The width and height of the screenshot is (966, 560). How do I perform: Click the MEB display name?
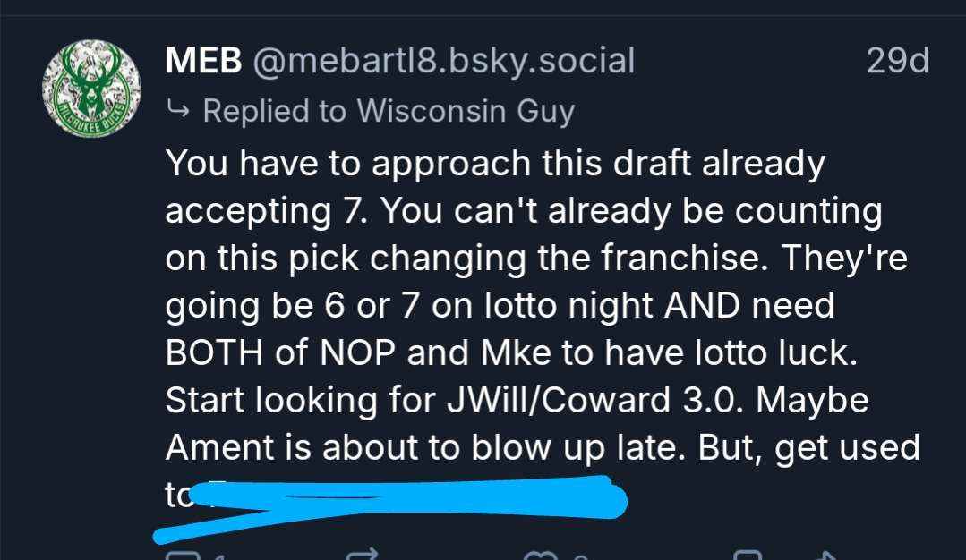pyautogui.click(x=204, y=62)
